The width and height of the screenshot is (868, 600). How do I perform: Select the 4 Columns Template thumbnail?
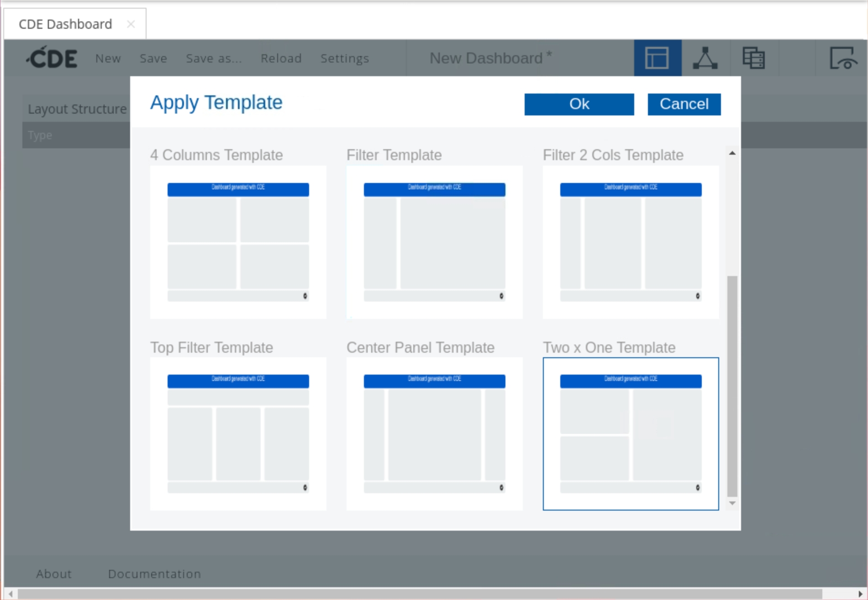[238, 242]
